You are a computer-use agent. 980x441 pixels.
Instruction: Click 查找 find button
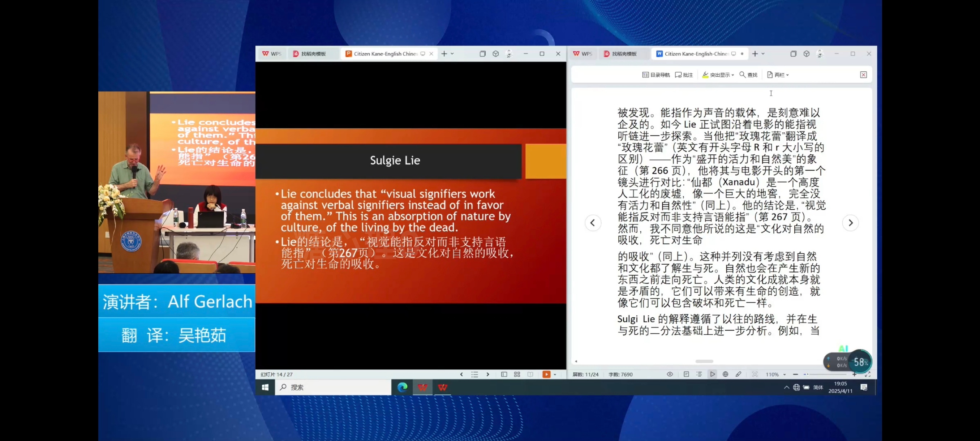click(x=748, y=75)
